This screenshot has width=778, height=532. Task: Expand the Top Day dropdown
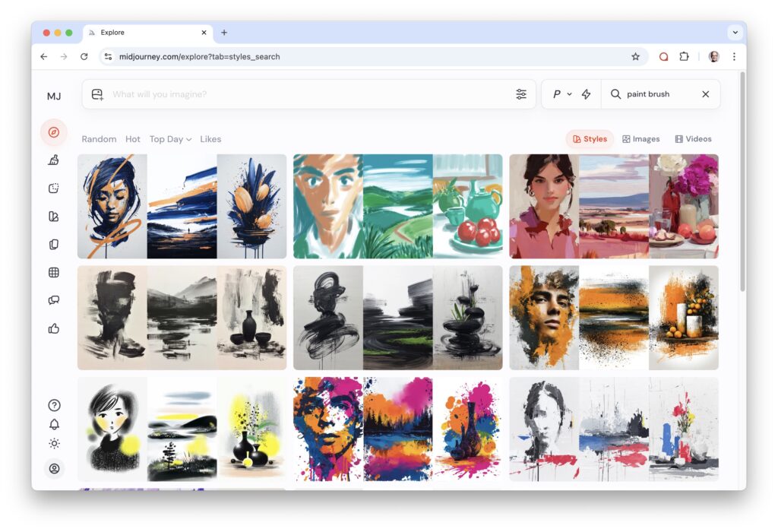click(170, 139)
